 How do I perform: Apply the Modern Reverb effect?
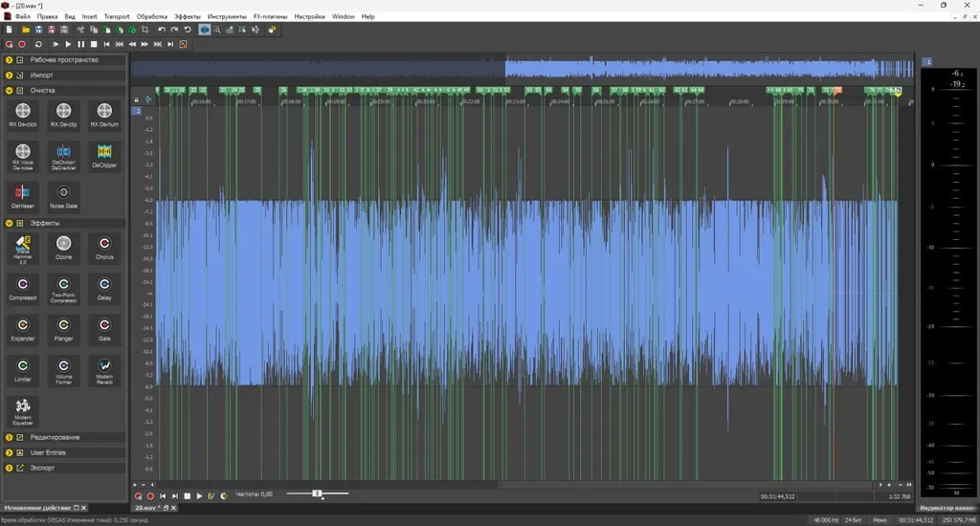click(104, 370)
